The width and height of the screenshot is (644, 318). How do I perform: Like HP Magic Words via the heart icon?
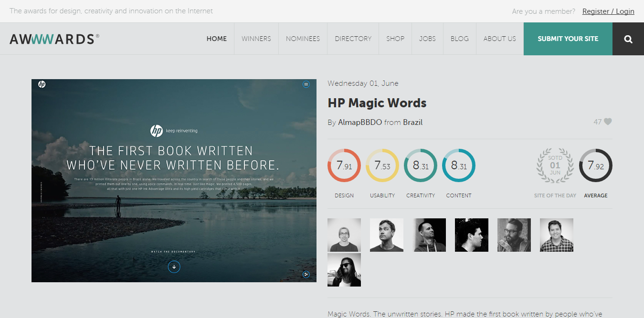click(x=608, y=122)
